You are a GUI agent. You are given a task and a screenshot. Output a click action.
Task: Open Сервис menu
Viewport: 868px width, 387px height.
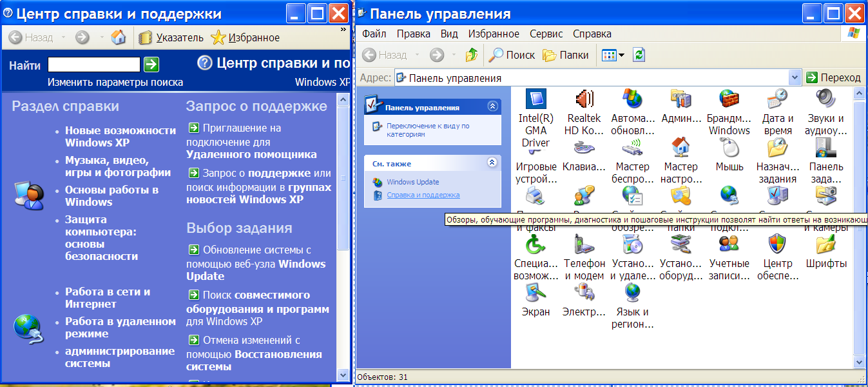click(546, 34)
